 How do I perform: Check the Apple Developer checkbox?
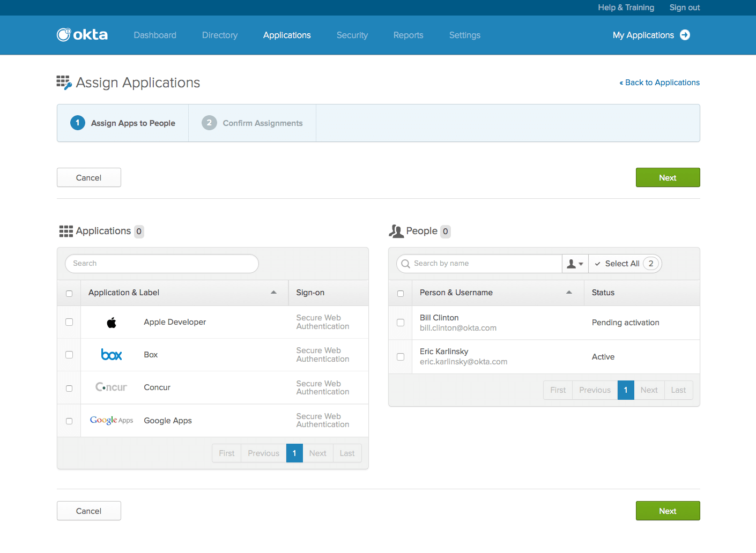(69, 322)
